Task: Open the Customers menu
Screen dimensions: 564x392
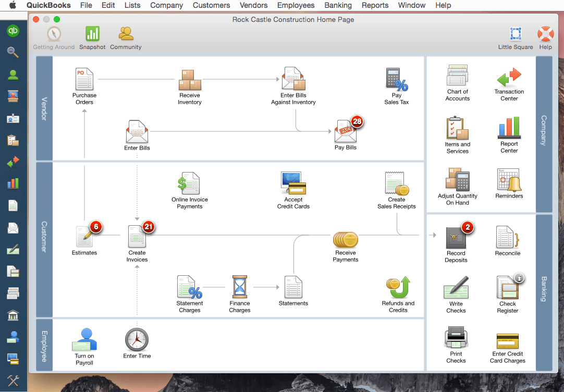Action: coord(211,5)
